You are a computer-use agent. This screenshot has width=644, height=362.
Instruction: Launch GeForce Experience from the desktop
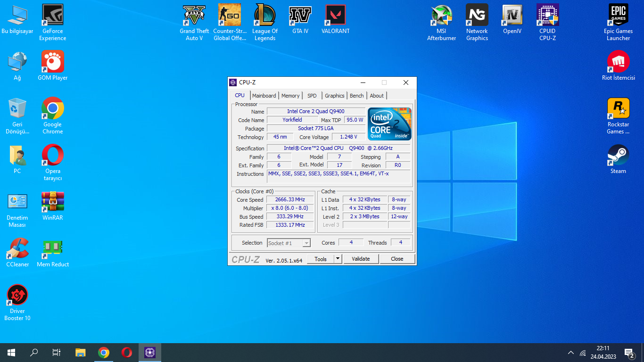coord(53,23)
